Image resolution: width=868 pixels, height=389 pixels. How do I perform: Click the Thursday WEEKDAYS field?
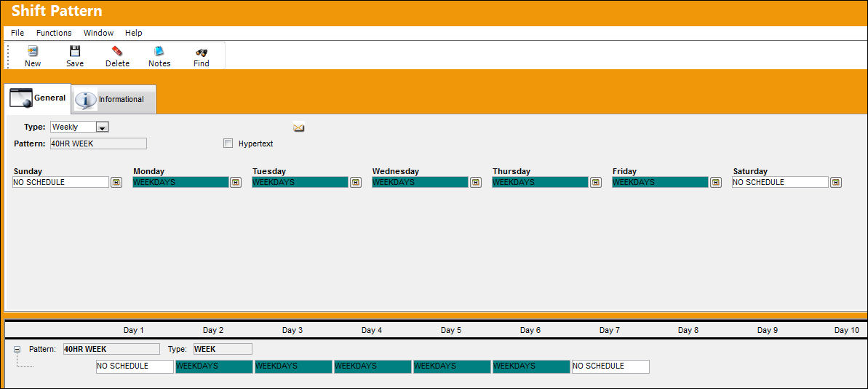pyautogui.click(x=541, y=182)
